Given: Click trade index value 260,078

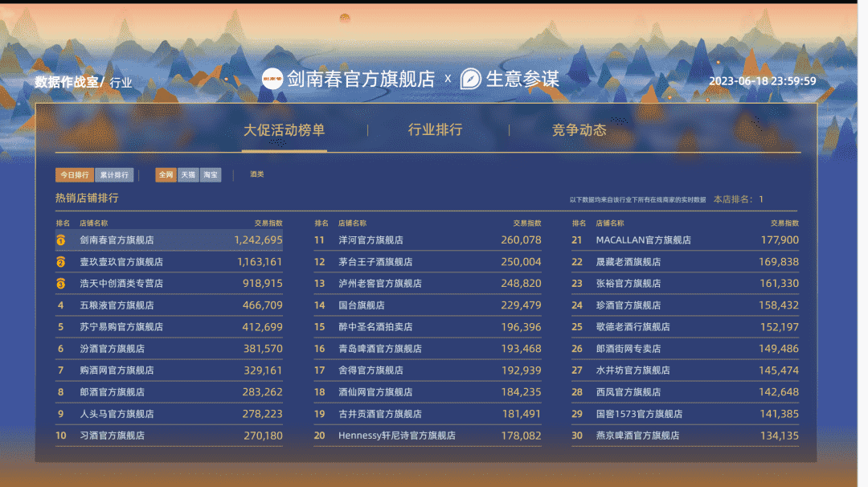Looking at the screenshot, I should (x=521, y=240).
